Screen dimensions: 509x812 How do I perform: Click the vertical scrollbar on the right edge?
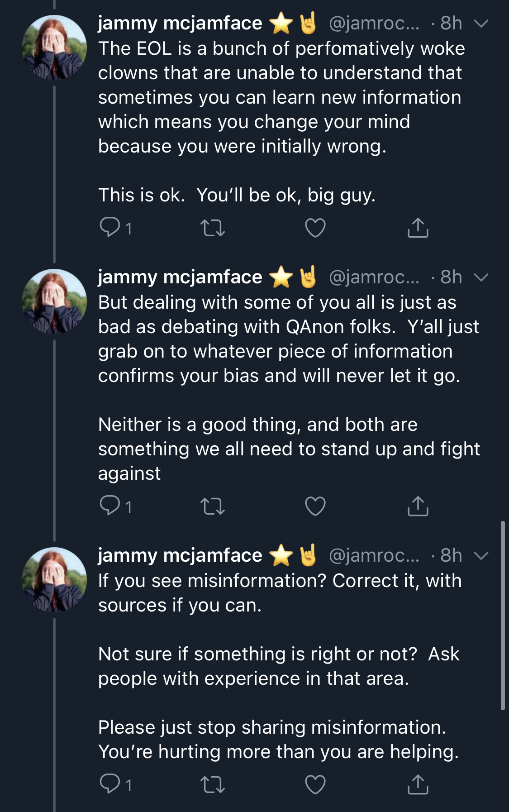pos(503,616)
